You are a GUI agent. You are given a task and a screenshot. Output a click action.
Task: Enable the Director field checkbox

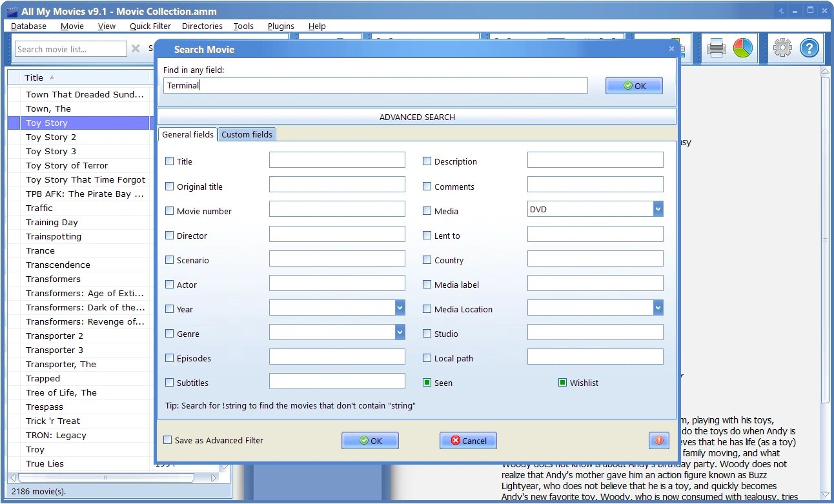(x=169, y=236)
